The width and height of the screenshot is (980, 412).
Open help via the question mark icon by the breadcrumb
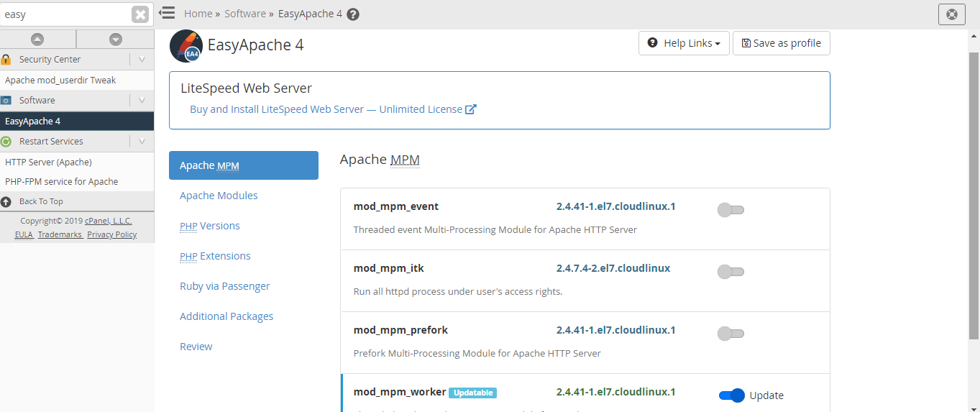point(353,14)
